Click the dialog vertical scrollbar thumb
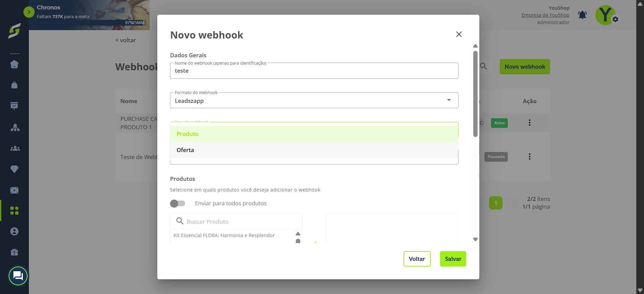Image resolution: width=644 pixels, height=294 pixels. point(475,94)
